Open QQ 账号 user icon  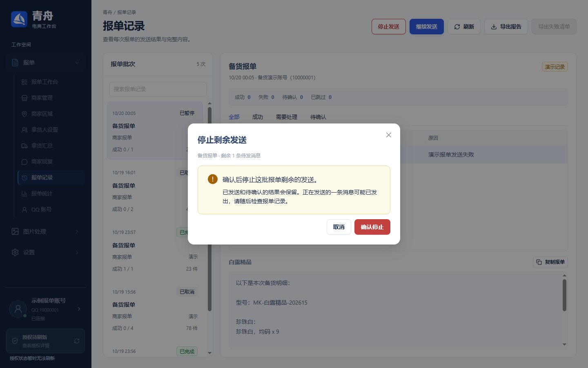24,210
